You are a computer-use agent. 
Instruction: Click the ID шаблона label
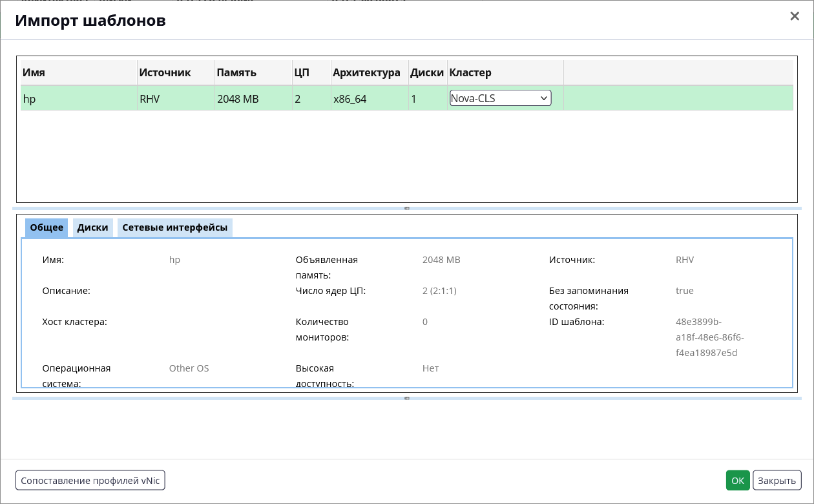[577, 322]
